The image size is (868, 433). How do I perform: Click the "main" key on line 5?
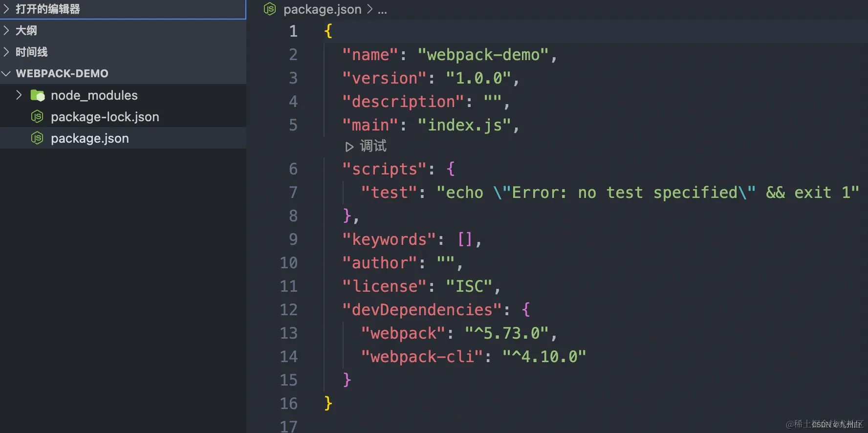370,125
